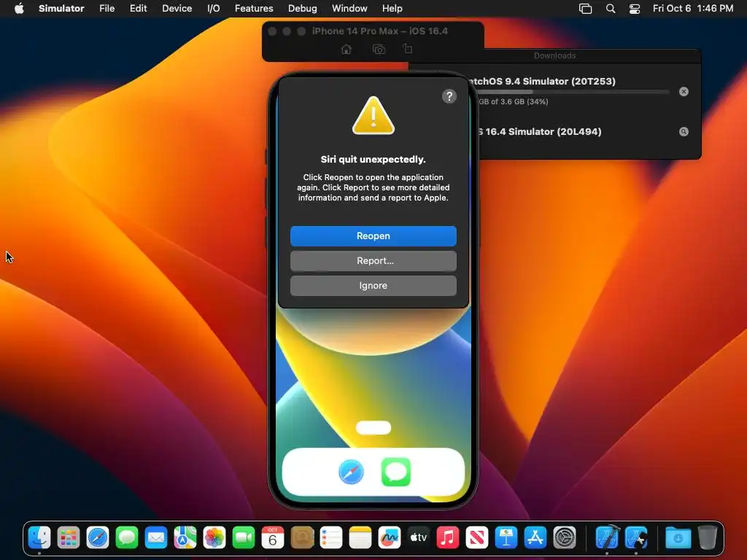Open News from the Dock
Screen dimensions: 747x560
click(x=477, y=537)
